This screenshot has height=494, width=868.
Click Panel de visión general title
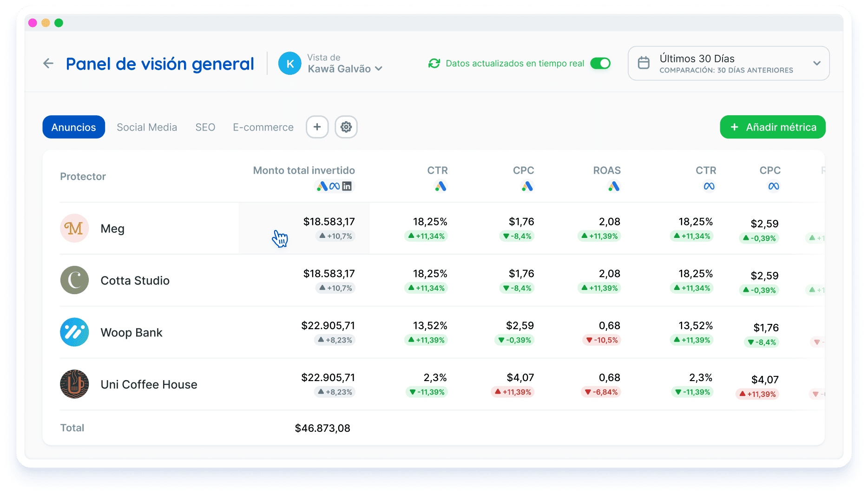[x=160, y=64]
